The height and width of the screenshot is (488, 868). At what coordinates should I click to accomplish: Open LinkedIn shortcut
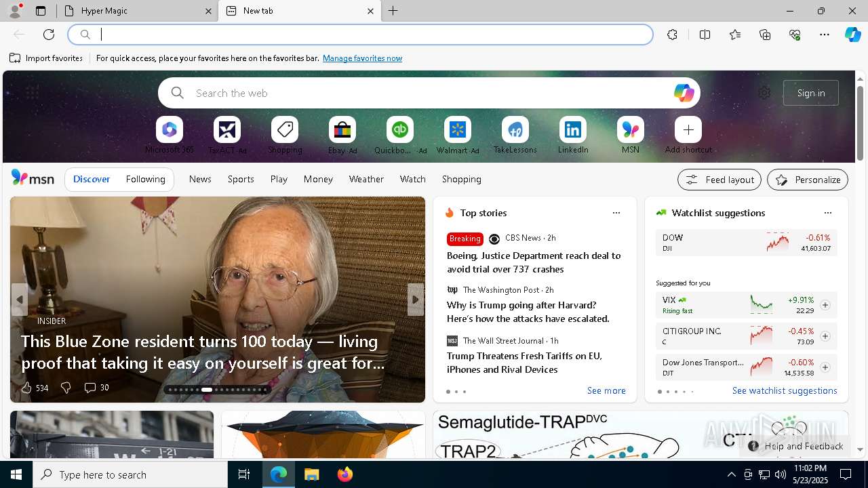coord(573,135)
